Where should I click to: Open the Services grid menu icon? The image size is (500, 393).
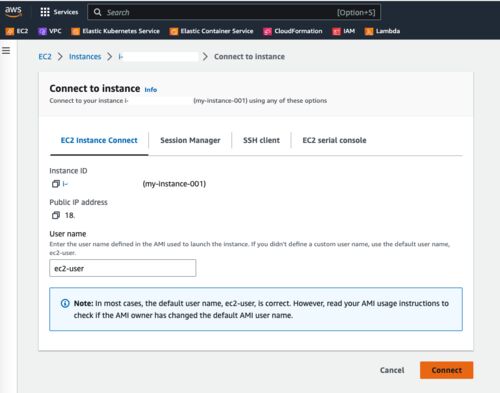pyautogui.click(x=45, y=12)
